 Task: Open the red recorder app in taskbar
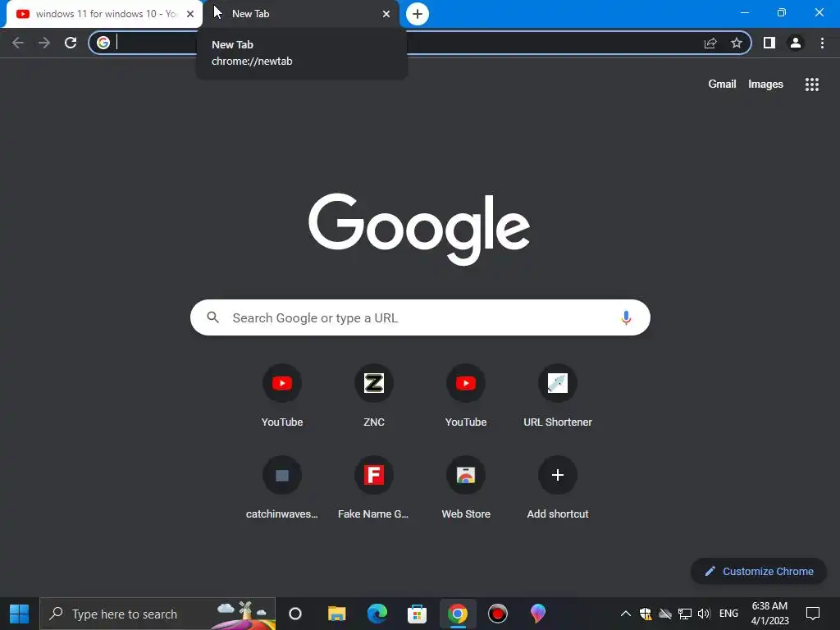pos(498,614)
